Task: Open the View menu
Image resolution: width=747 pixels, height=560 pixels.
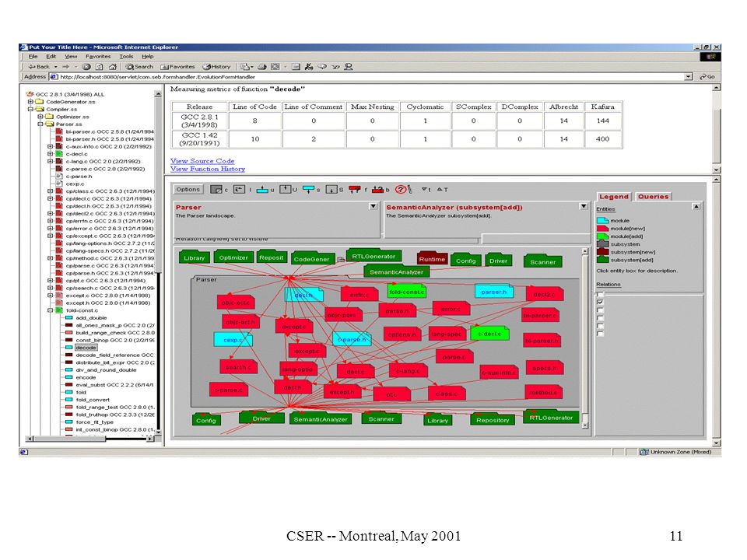Action: coord(71,56)
